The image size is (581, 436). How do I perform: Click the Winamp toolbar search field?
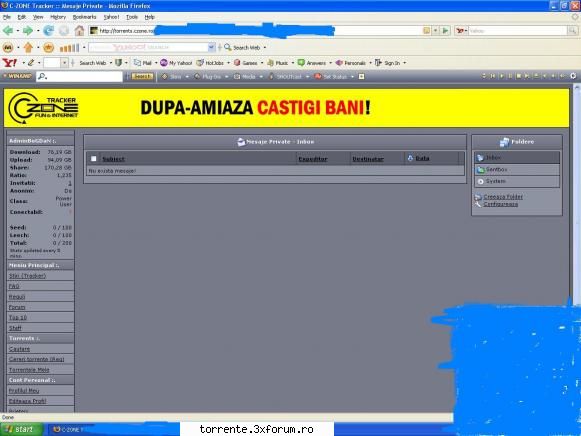80,76
